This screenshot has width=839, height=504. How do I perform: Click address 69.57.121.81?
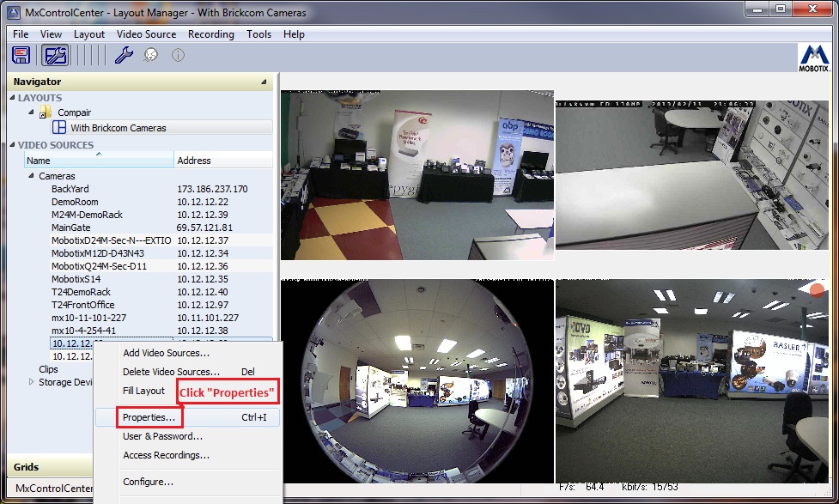click(204, 228)
